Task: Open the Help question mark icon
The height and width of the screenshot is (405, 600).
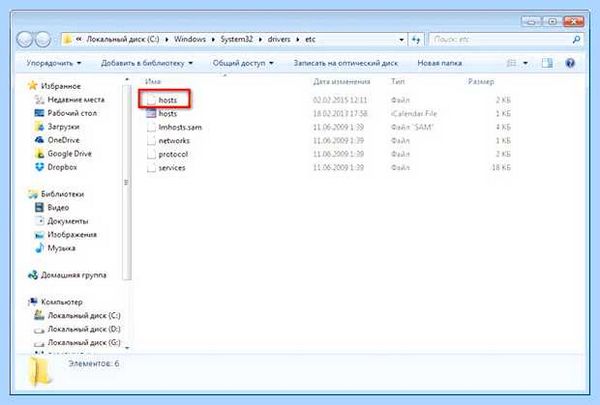Action: (570, 63)
